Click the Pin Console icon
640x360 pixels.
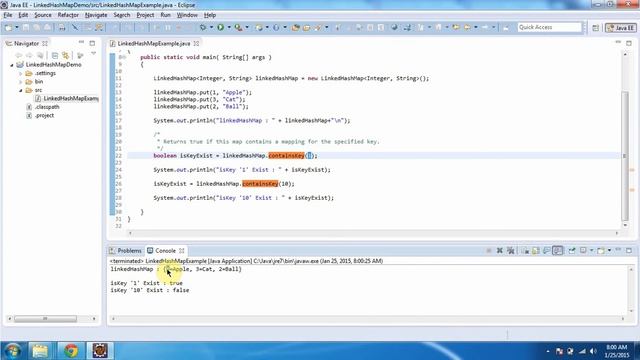pos(572,250)
